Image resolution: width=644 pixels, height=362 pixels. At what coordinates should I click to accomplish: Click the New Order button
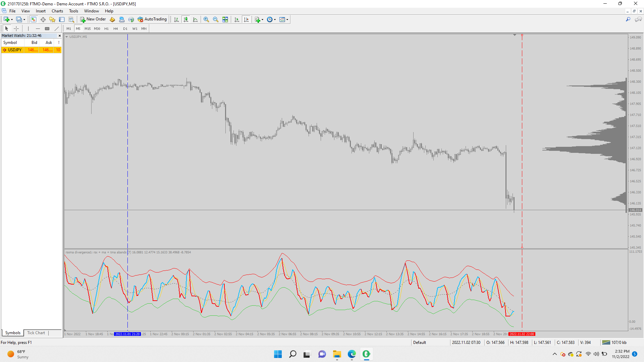point(93,19)
